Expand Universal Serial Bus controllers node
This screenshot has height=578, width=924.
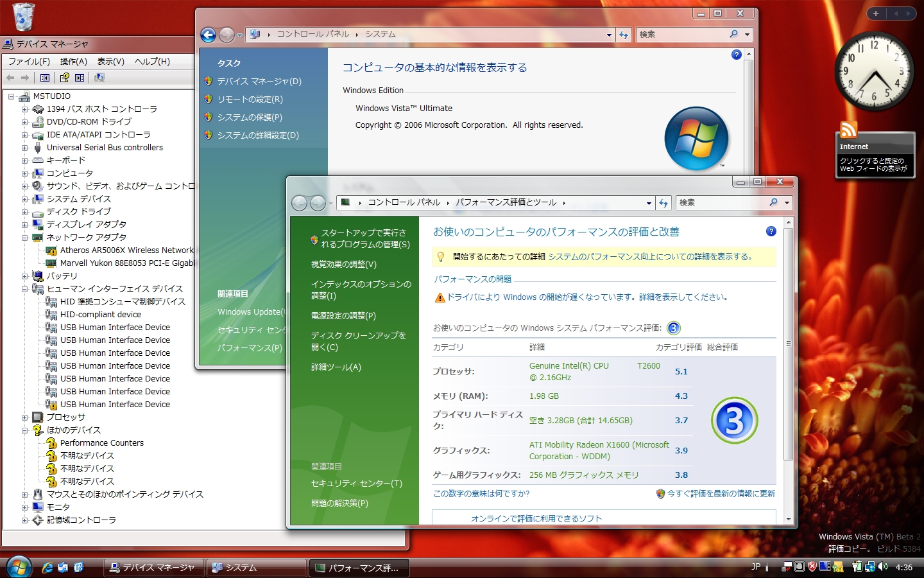(x=25, y=148)
